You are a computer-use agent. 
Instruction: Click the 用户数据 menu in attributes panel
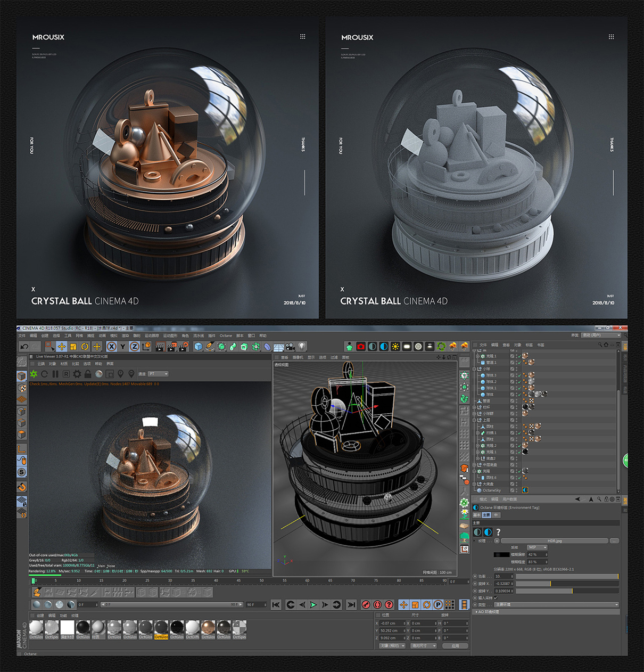click(510, 499)
